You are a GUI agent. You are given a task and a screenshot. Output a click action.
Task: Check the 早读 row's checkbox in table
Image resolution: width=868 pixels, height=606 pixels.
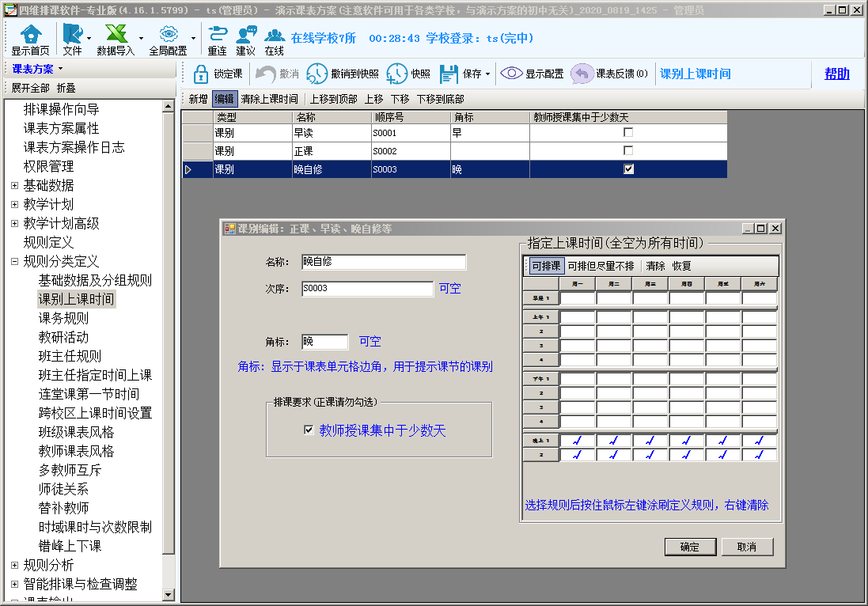(x=628, y=133)
